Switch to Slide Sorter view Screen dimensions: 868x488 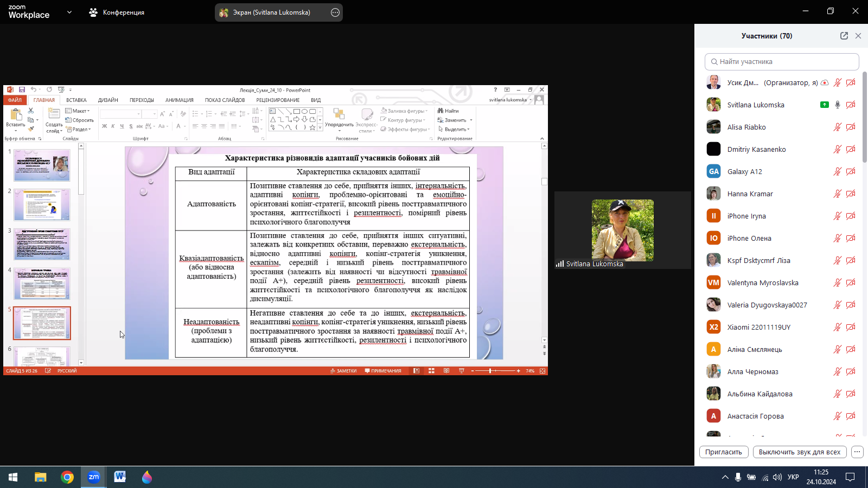431,371
